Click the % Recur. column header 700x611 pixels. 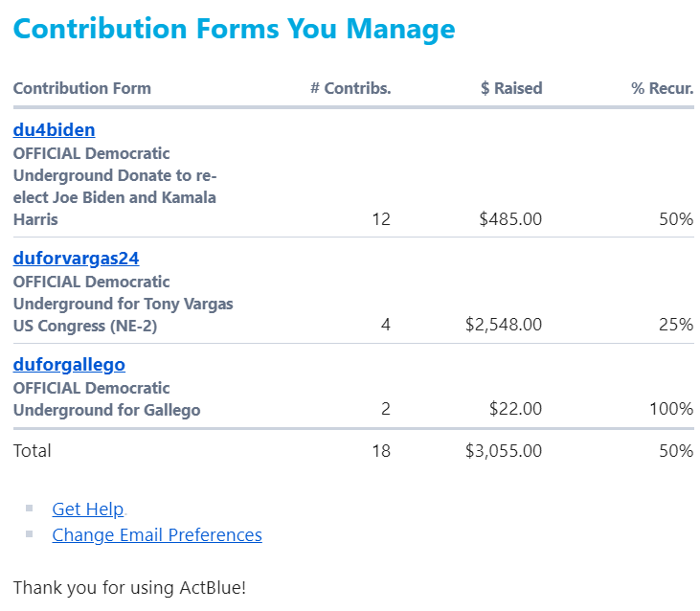[x=662, y=88]
